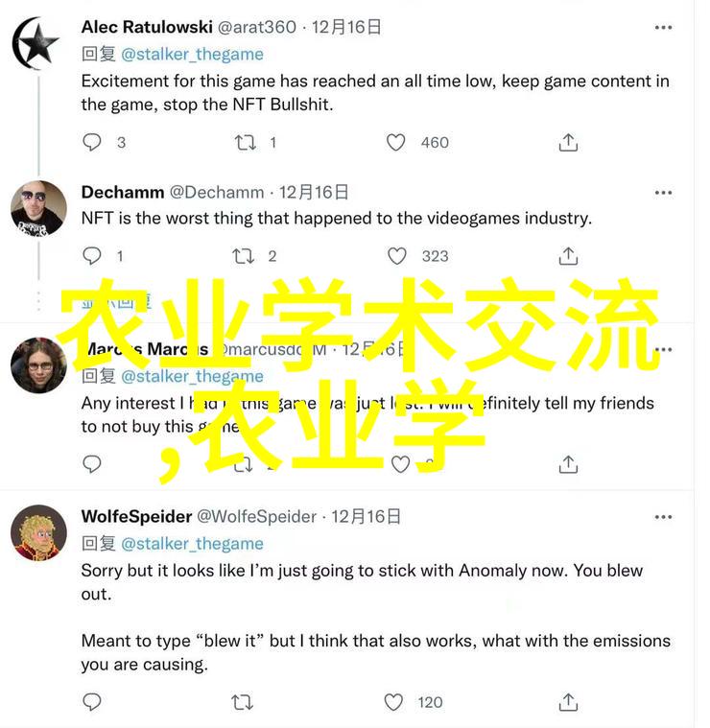Like WolfeSpeider's tweet with 120 likes

pyautogui.click(x=393, y=702)
